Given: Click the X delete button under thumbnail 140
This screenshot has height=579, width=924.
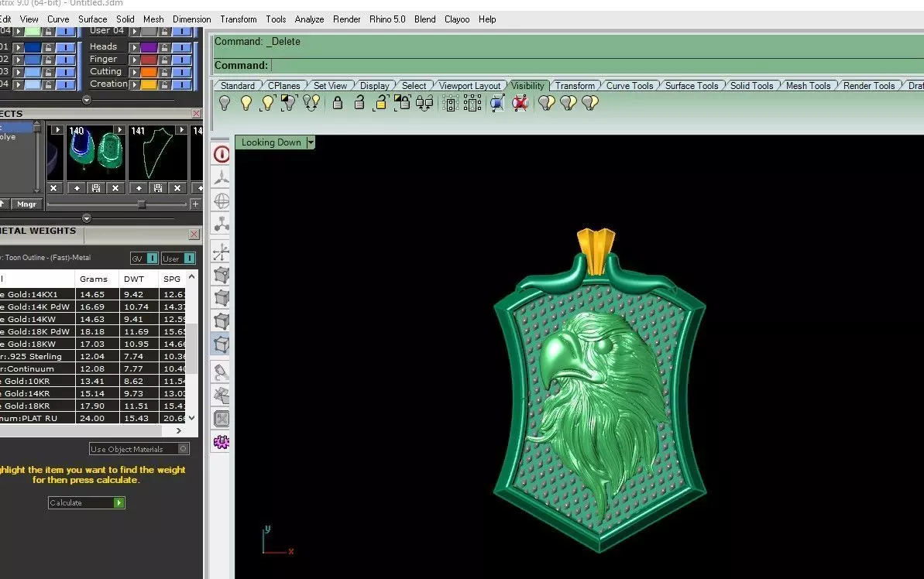Looking at the screenshot, I should [115, 188].
